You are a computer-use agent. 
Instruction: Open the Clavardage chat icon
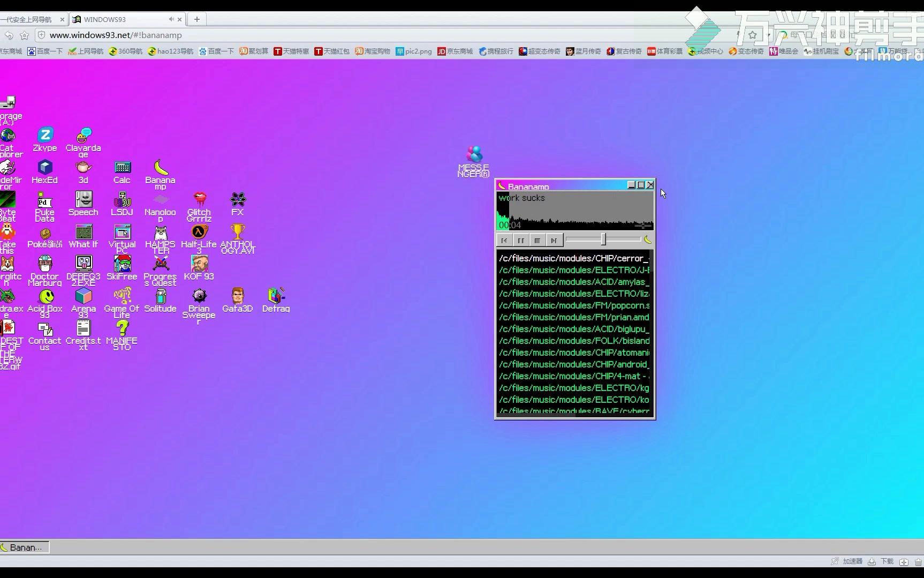click(x=84, y=142)
